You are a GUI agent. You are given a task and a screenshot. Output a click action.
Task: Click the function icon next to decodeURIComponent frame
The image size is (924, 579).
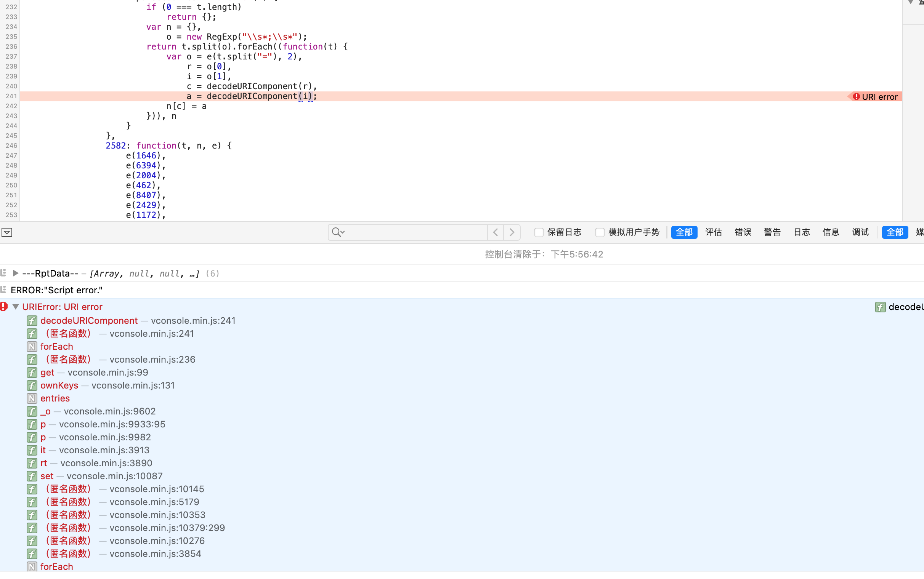pyautogui.click(x=32, y=321)
